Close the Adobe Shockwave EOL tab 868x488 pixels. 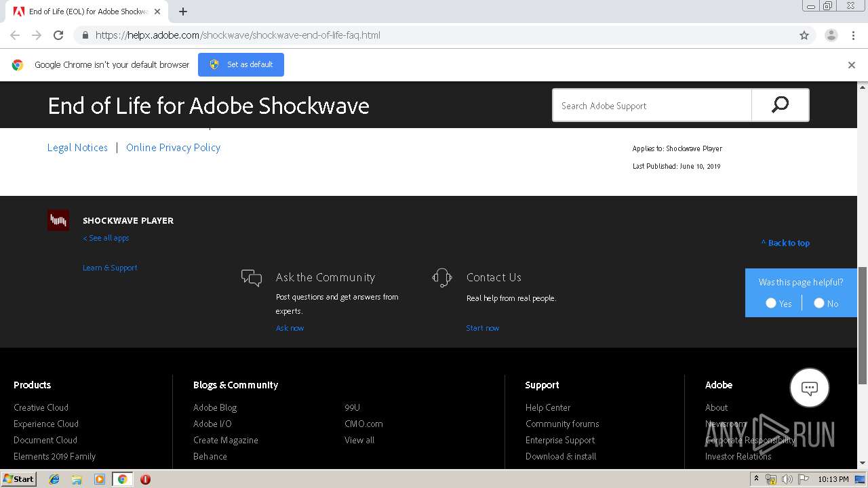pos(158,12)
